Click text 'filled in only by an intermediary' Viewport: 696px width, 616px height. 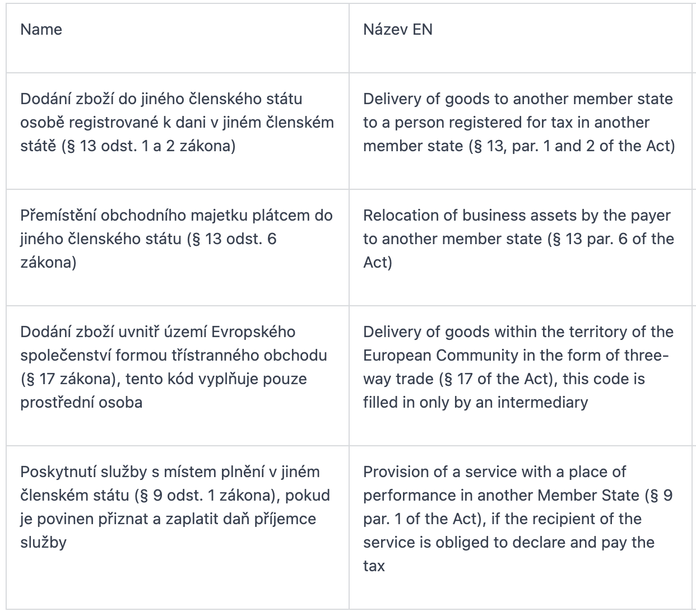476,403
